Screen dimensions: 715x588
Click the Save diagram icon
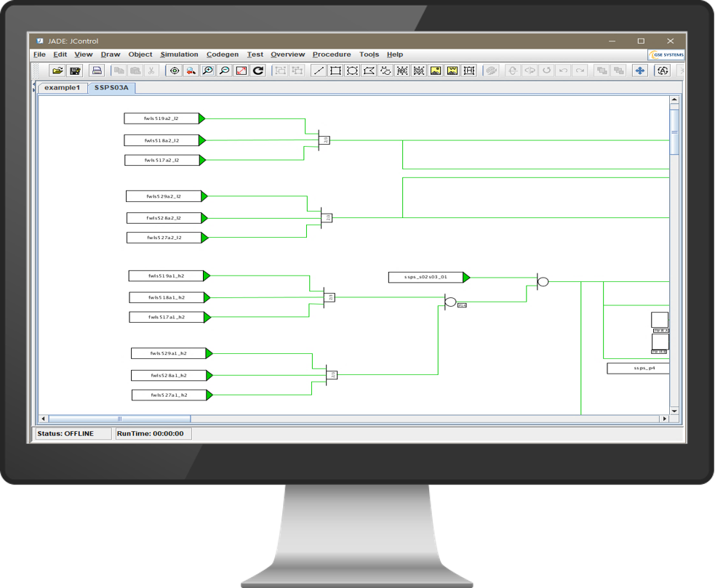click(x=74, y=71)
